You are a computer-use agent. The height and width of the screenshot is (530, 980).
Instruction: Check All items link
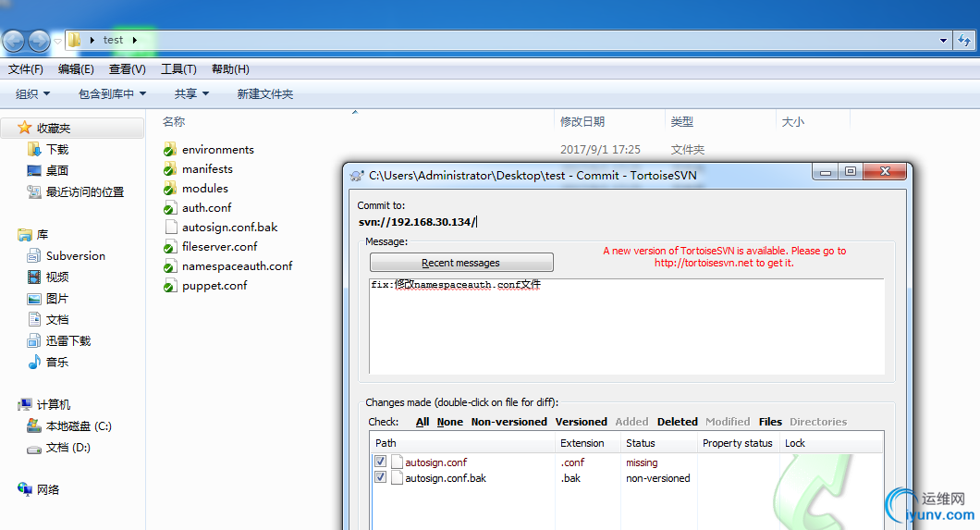click(423, 422)
